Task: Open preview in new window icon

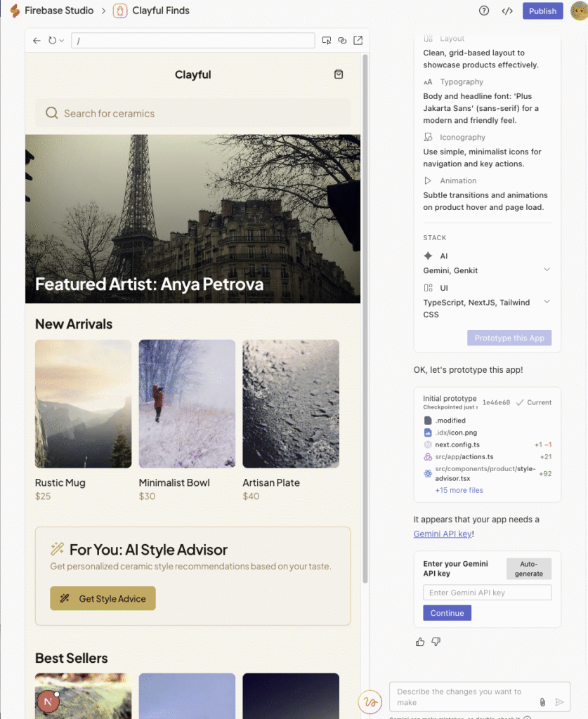Action: [x=358, y=40]
